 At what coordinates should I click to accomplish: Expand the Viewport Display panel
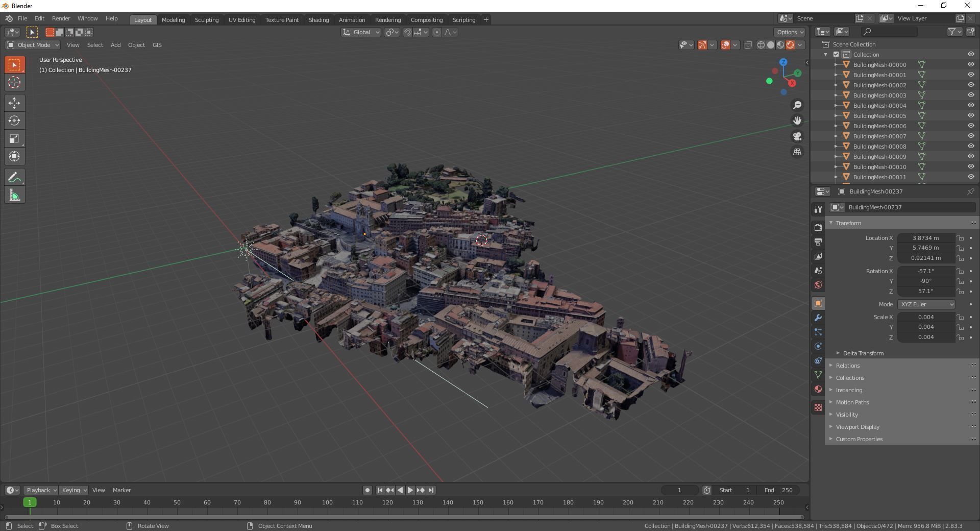click(857, 427)
